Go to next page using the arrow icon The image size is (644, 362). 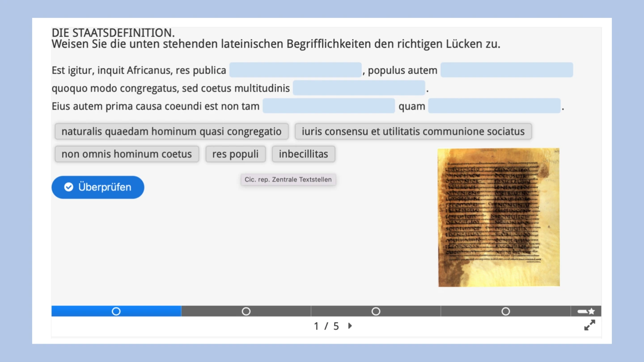[x=350, y=326]
